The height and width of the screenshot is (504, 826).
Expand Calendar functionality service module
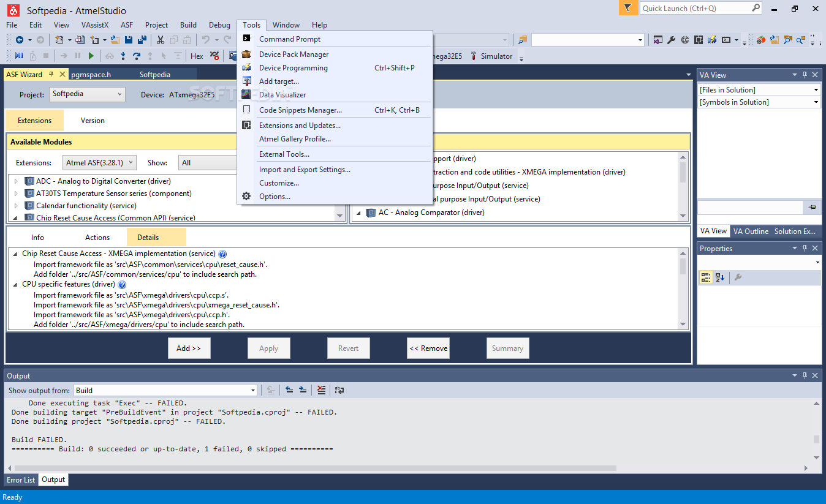click(16, 206)
